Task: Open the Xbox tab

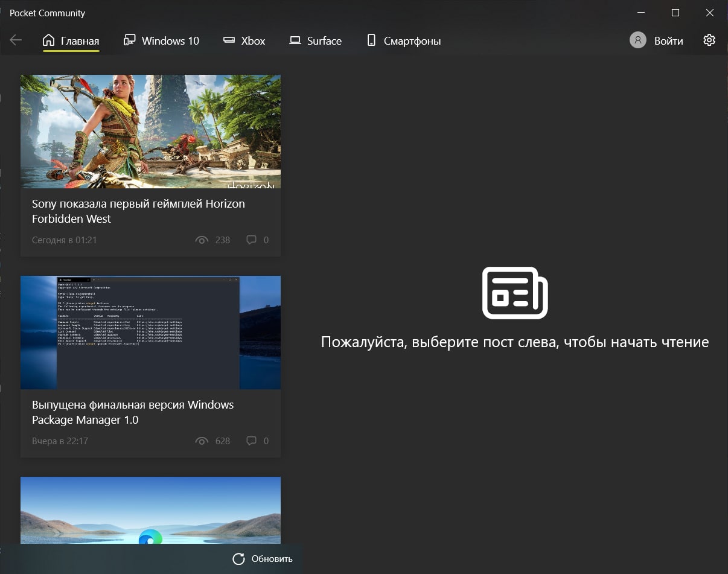Action: [244, 41]
